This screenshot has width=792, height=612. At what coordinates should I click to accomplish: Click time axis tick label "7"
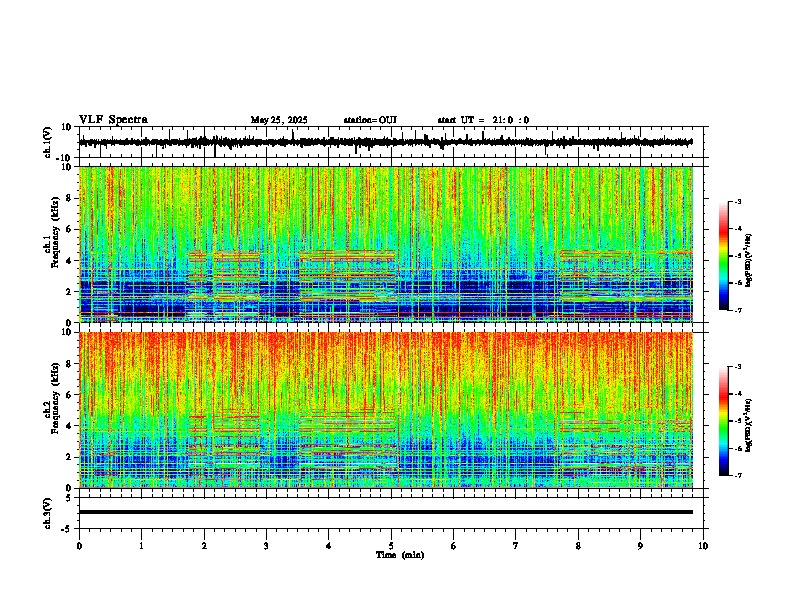tap(516, 546)
